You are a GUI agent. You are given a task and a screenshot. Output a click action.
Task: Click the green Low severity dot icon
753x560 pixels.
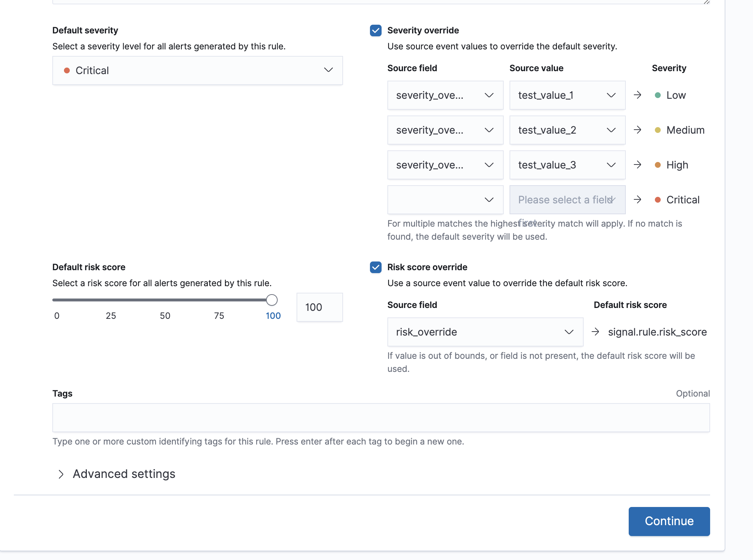coord(657,95)
